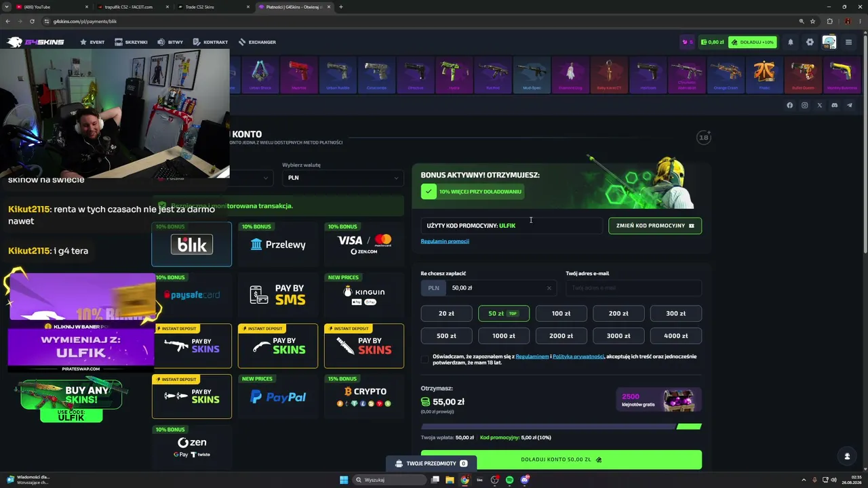Choose the VISA / Mastercard ZEN.COM method

pos(364,245)
